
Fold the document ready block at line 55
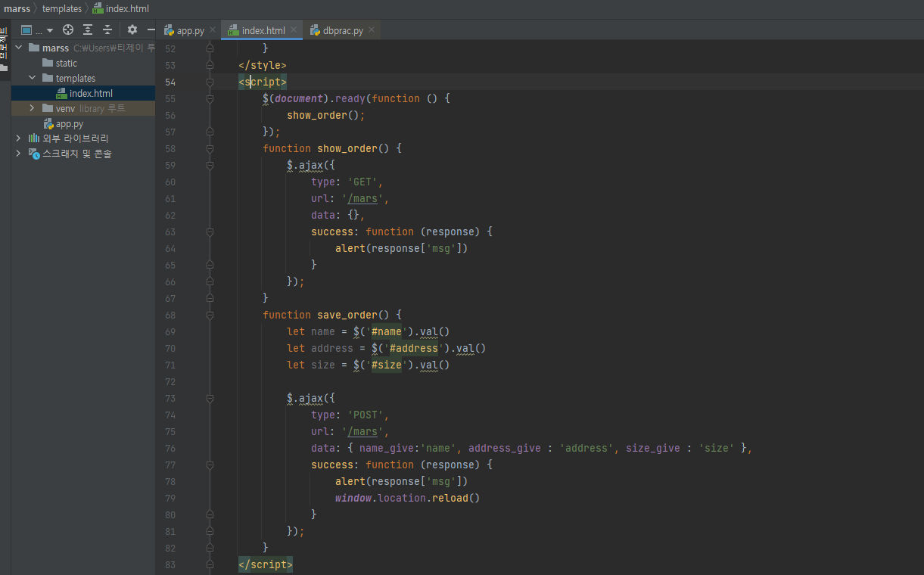tap(210, 98)
